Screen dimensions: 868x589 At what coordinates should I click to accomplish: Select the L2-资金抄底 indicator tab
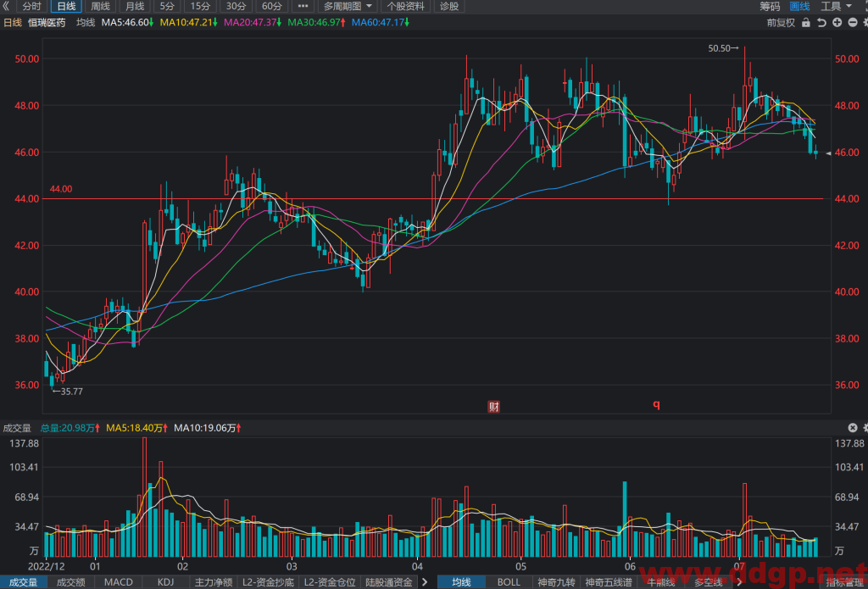(x=267, y=582)
